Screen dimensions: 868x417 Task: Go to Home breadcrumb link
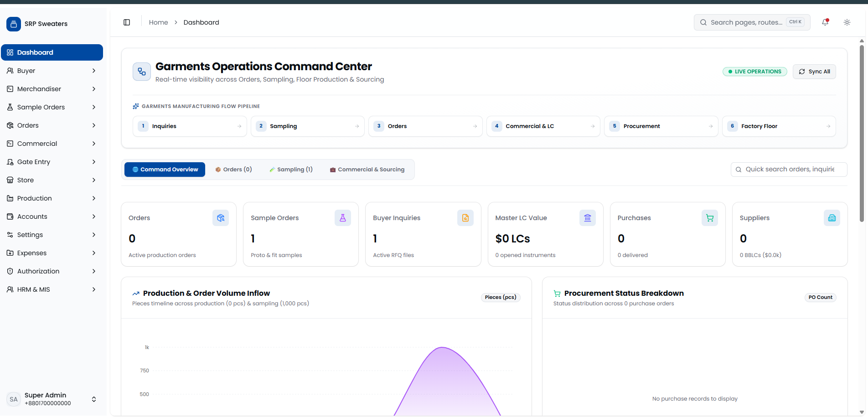tap(158, 22)
